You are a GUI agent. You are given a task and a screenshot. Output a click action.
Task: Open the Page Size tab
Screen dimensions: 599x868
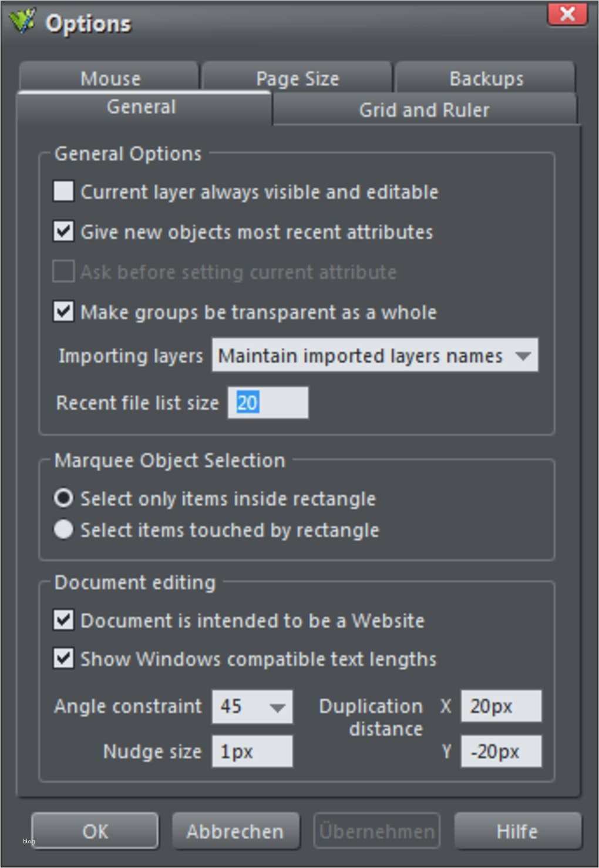tap(297, 78)
